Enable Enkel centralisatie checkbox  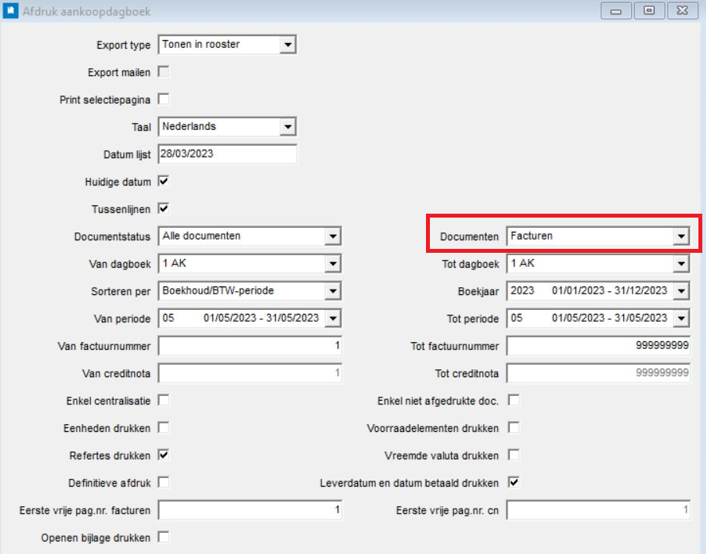[164, 400]
